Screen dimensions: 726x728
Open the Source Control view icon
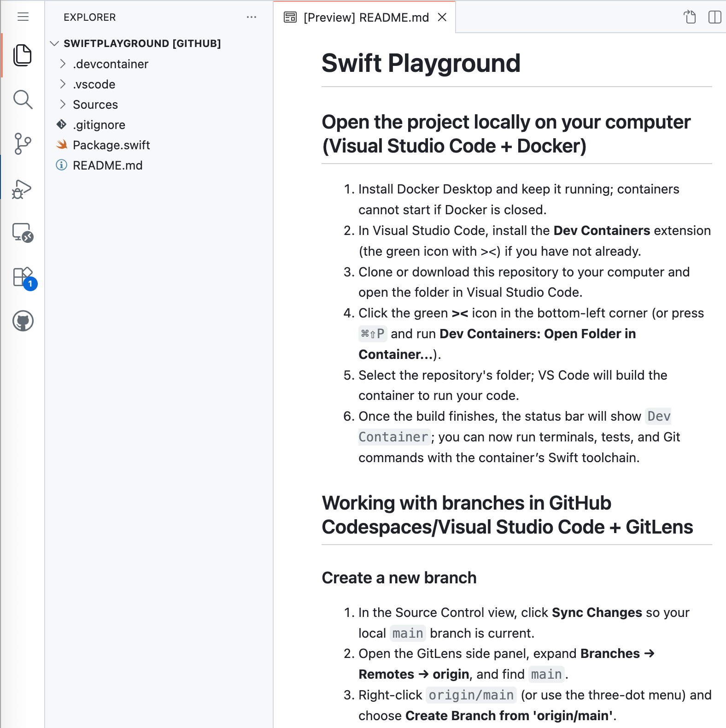23,144
